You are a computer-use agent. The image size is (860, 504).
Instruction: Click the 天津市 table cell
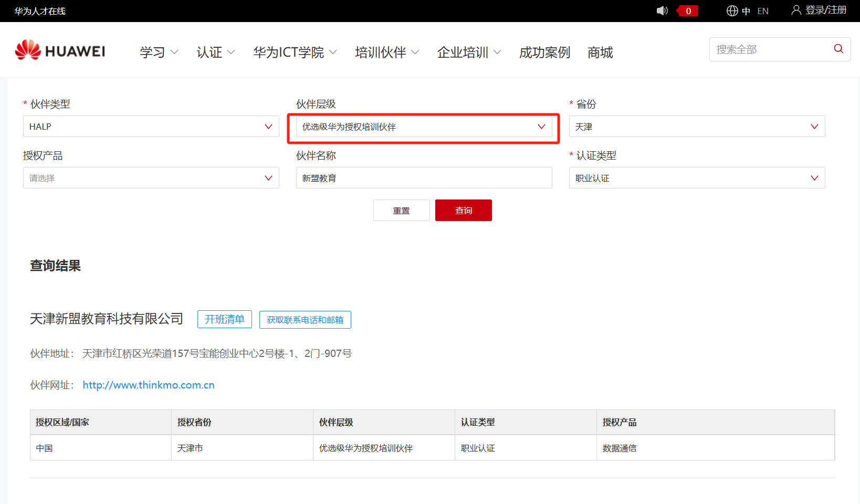pos(242,448)
